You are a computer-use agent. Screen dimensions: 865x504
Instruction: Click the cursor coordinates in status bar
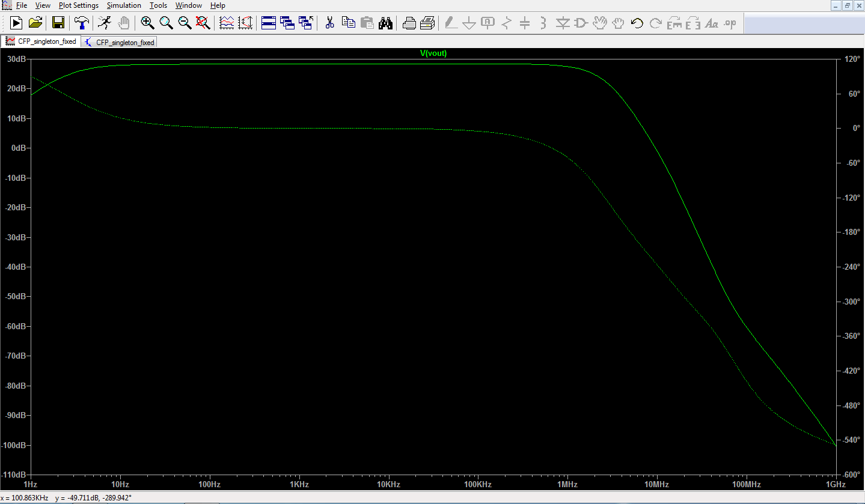click(66, 498)
